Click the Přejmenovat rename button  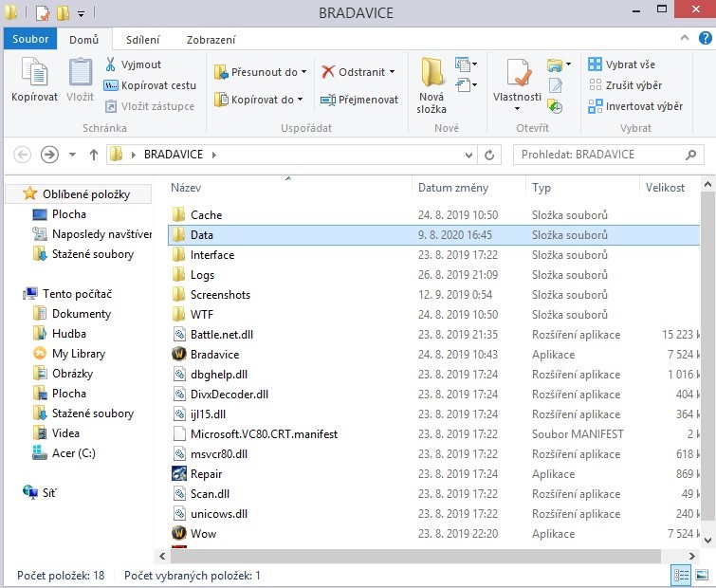click(x=359, y=100)
